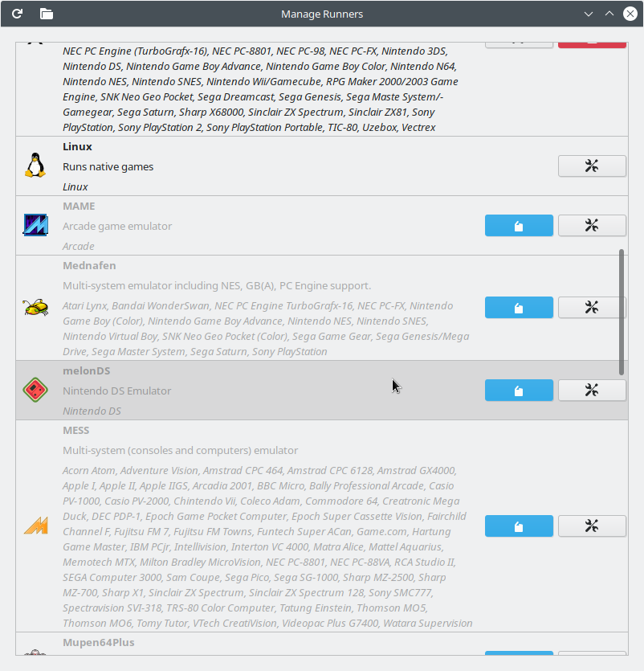The image size is (644, 671).
Task: Select the 'MESS' runner title
Action: point(76,430)
